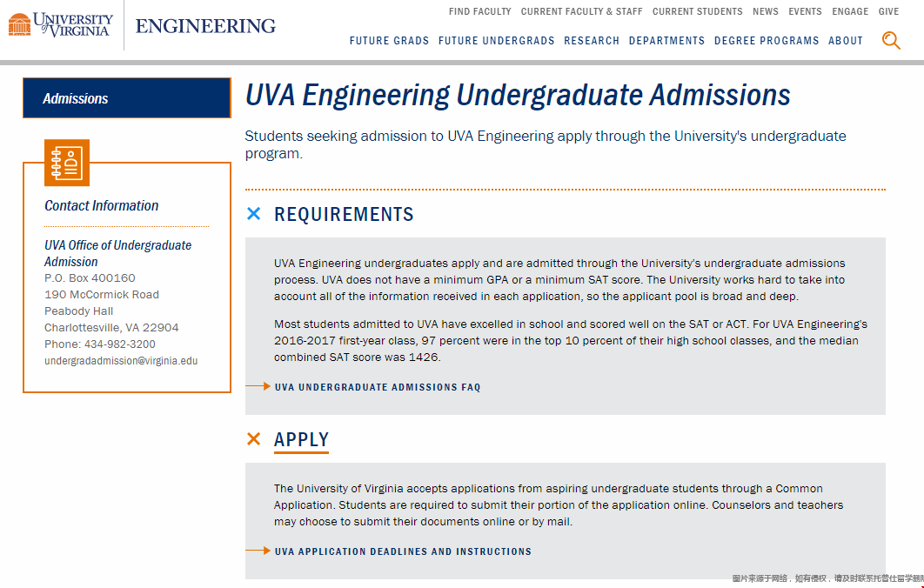The width and height of the screenshot is (924, 588).
Task: Click the orange contact card icon
Action: coord(67,163)
